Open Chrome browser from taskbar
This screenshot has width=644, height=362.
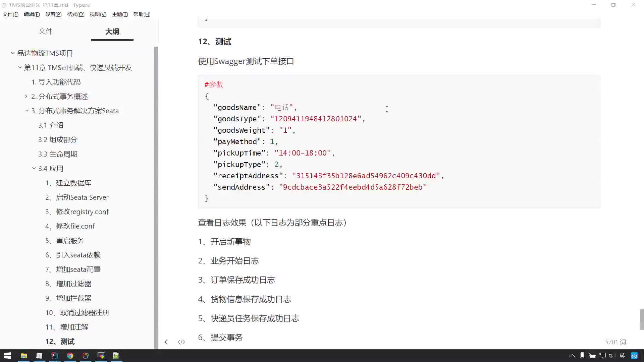pos(70,356)
